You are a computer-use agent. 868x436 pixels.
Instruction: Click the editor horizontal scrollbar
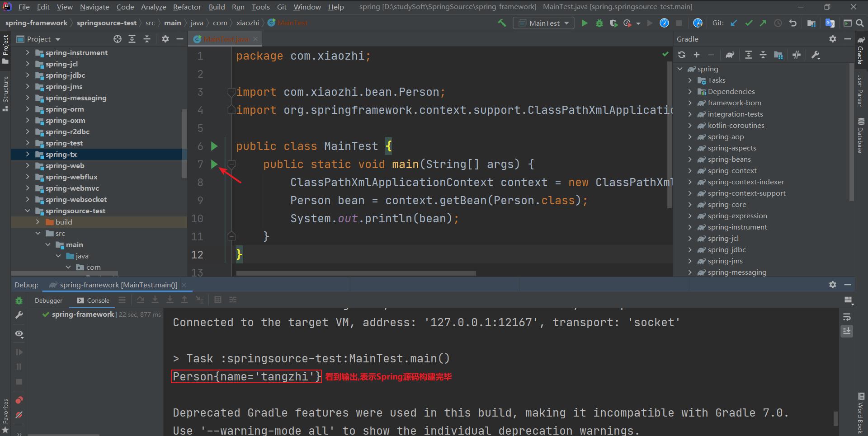pos(356,273)
